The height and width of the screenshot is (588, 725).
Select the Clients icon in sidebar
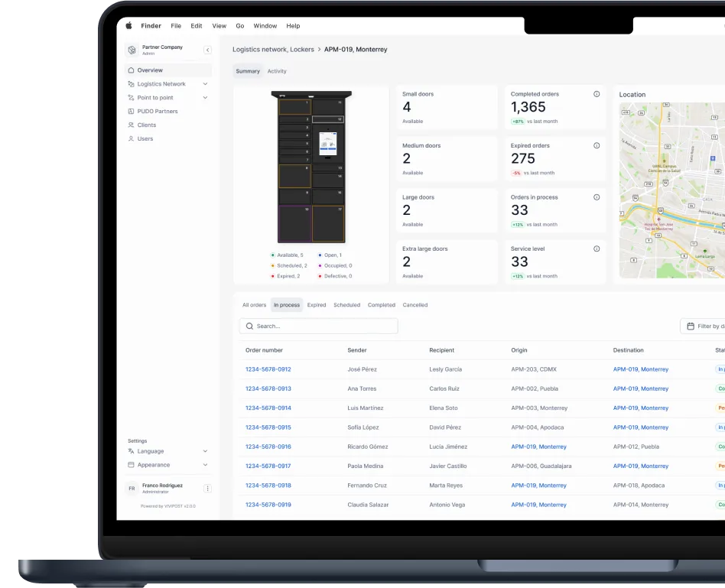click(132, 125)
